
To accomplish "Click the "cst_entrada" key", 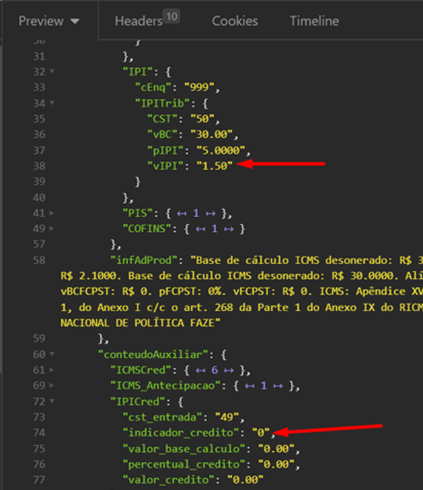I will click(162, 417).
